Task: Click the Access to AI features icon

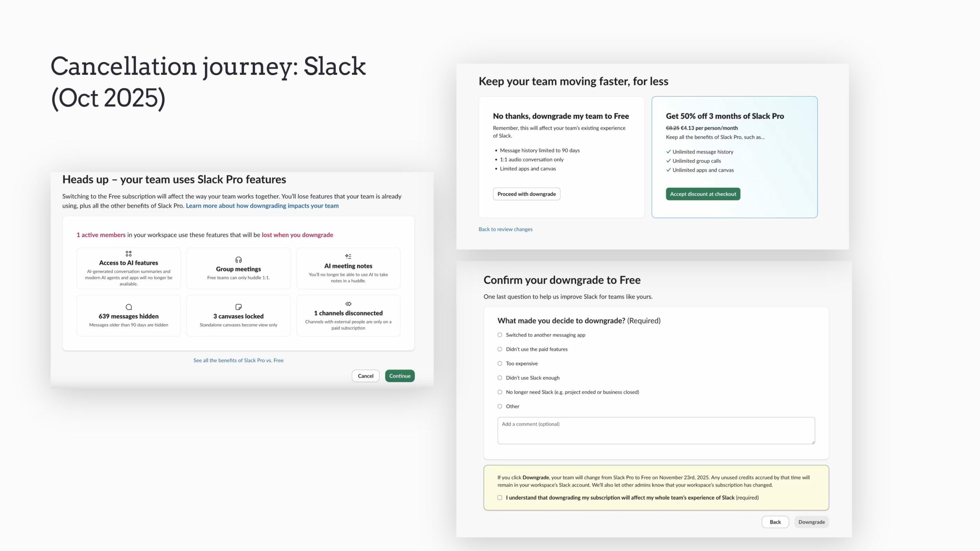Action: 129,253
